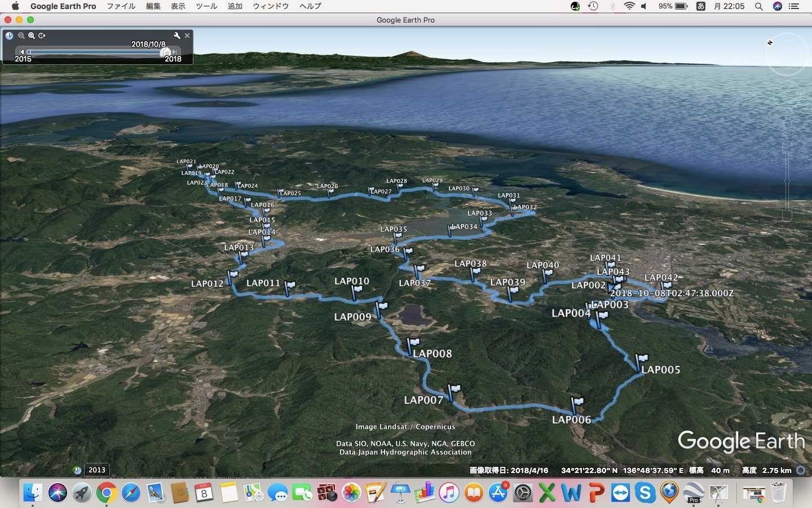Click the LAP010 flag marker

tap(358, 291)
